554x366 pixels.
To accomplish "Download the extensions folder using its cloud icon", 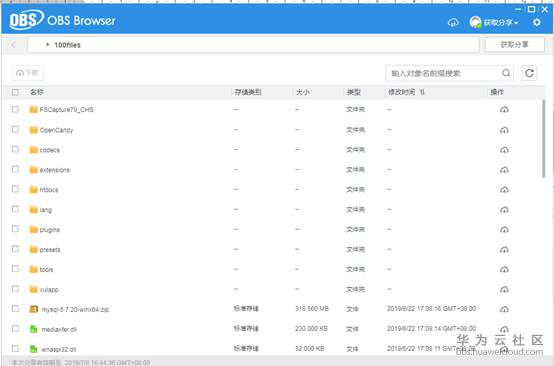I will tap(504, 170).
